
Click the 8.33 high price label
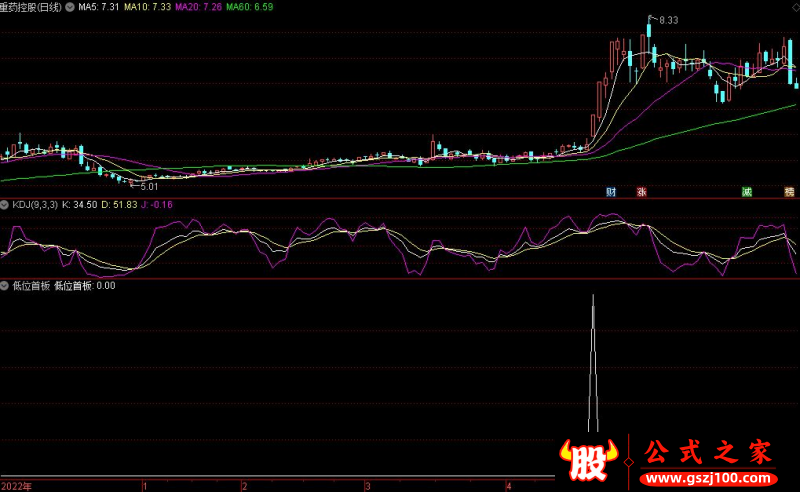(x=667, y=20)
